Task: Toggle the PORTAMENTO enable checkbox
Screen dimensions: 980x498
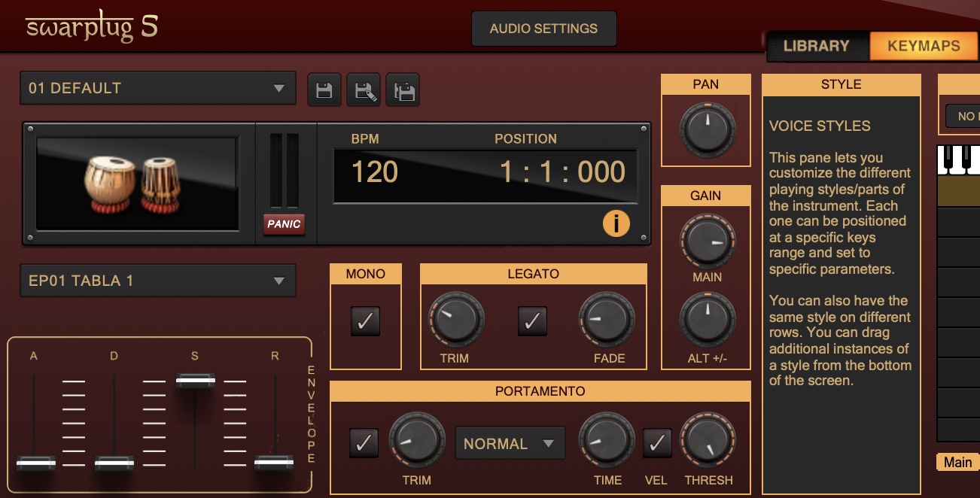Action: coord(364,443)
